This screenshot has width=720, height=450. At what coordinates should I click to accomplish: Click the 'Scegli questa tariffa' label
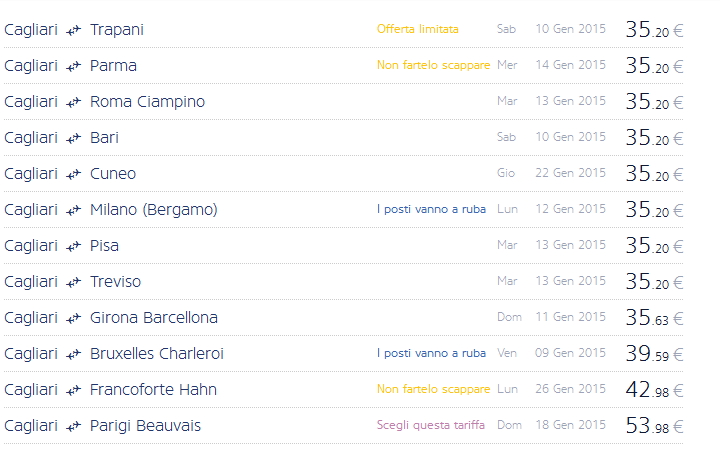pyautogui.click(x=430, y=425)
